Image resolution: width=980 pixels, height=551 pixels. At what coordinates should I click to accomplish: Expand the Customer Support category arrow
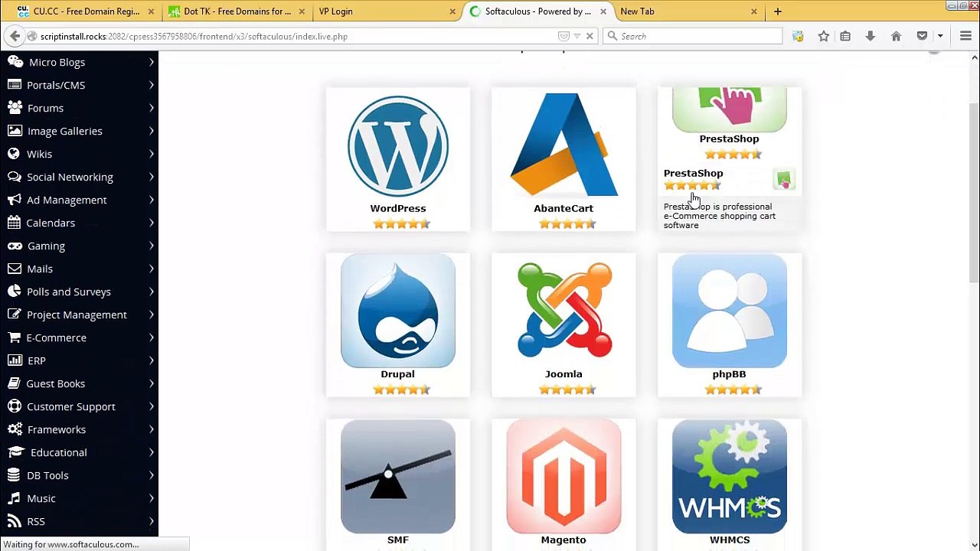coord(151,406)
